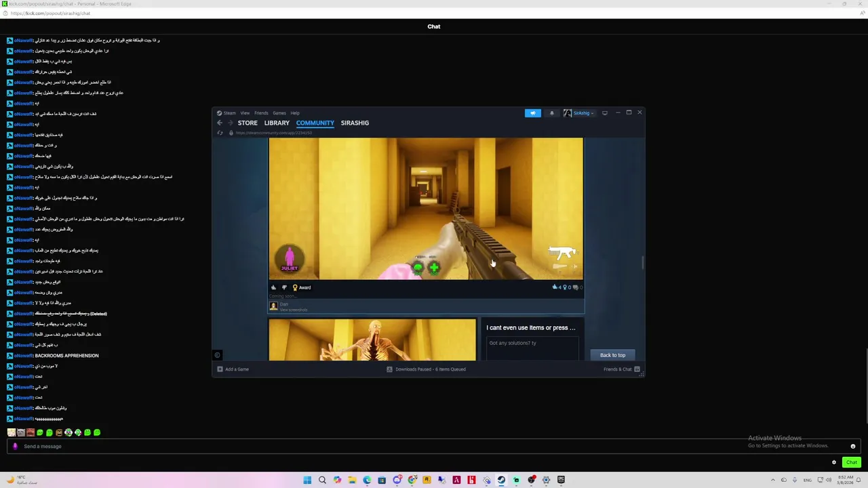868x488 pixels.
Task: Open Downloads Paused status in Steam
Action: click(x=426, y=369)
